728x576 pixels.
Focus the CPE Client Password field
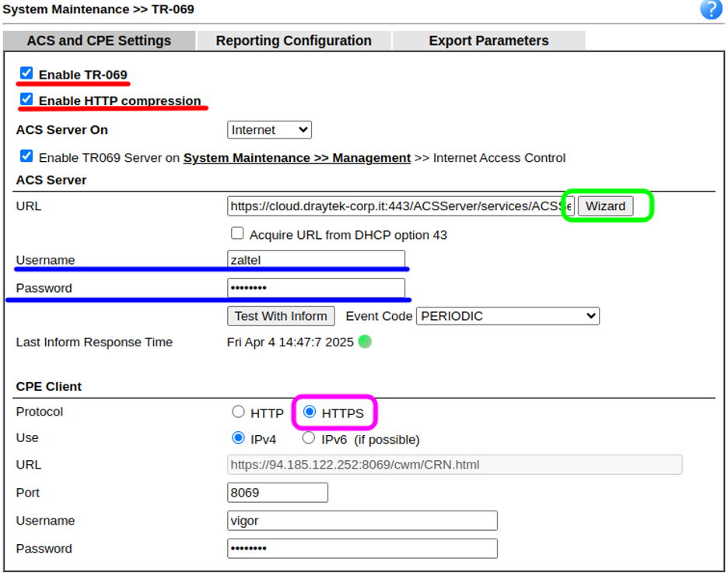[362, 549]
